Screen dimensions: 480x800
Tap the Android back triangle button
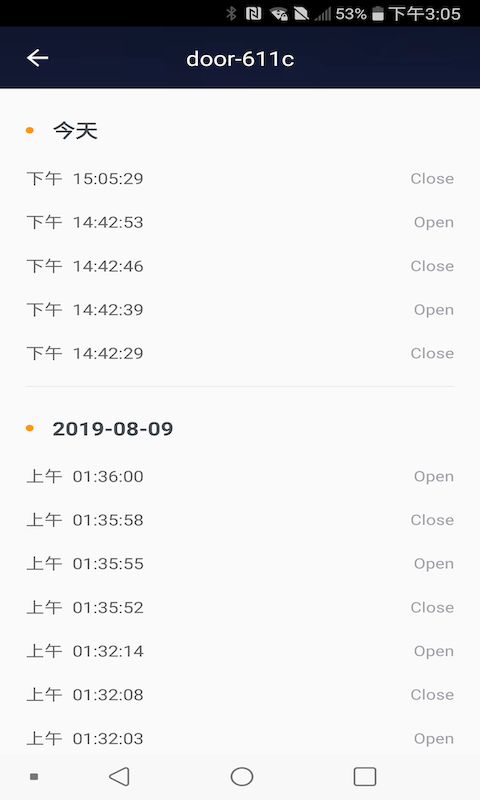coord(119,777)
